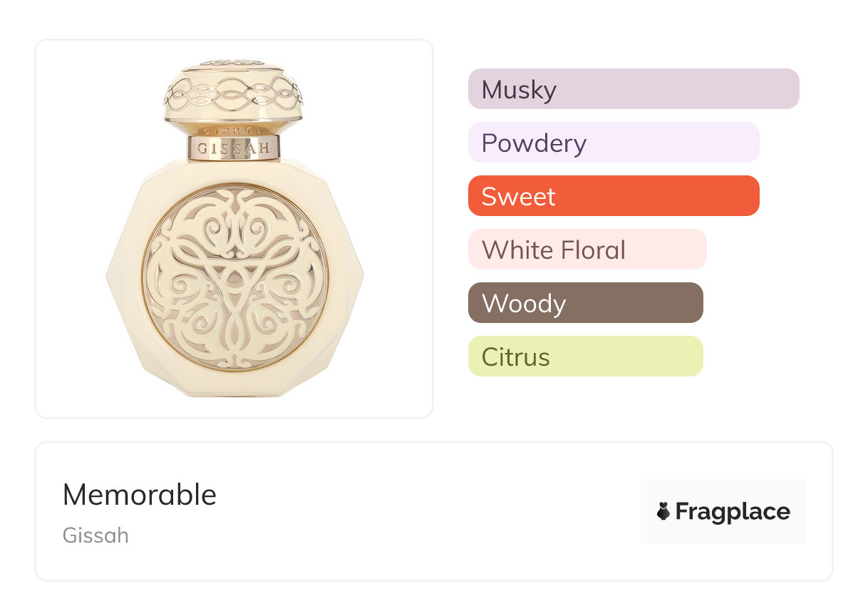This screenshot has height=616, width=868.
Task: Select the Powdery accord bar
Action: coord(614,143)
